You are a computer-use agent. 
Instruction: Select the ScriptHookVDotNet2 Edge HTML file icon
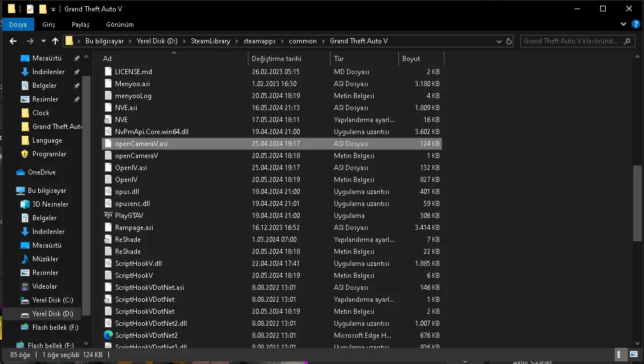point(108,335)
